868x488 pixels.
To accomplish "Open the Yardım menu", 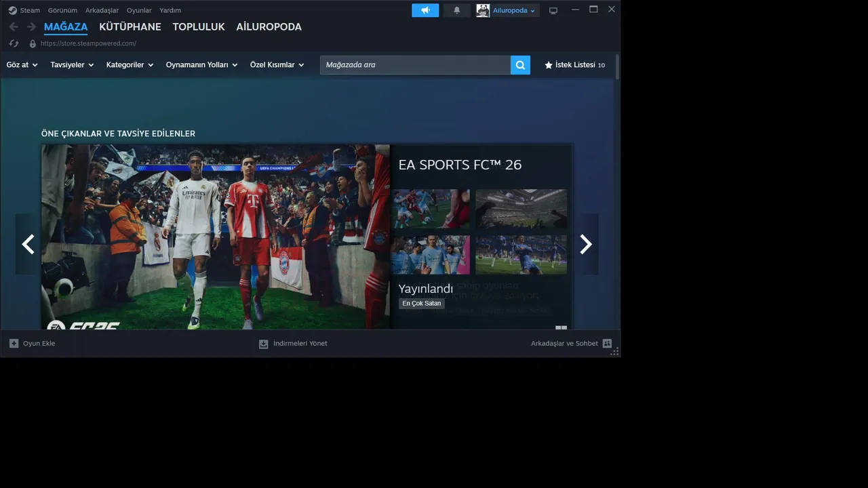I will tap(170, 10).
